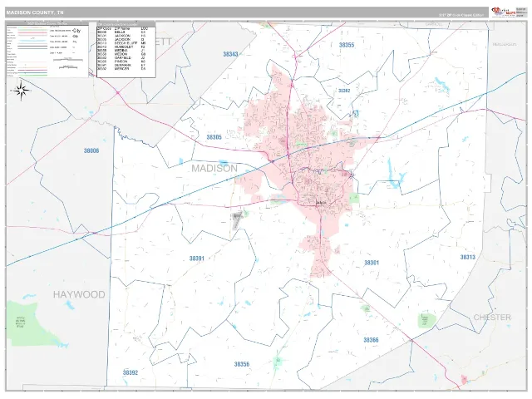Click ZIP code label "38355"

pos(347,45)
